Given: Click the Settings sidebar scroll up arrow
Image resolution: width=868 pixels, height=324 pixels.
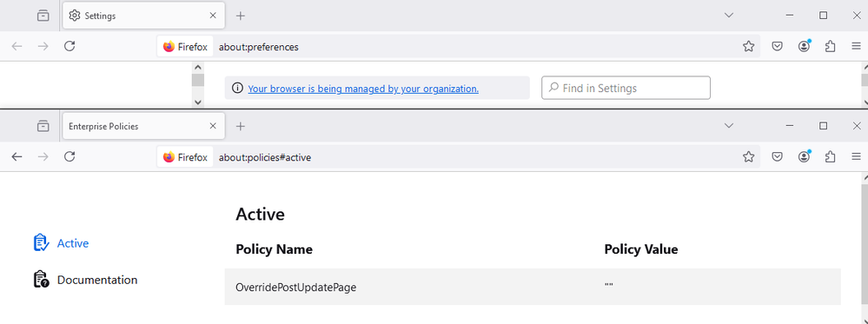Looking at the screenshot, I should coord(197,67).
